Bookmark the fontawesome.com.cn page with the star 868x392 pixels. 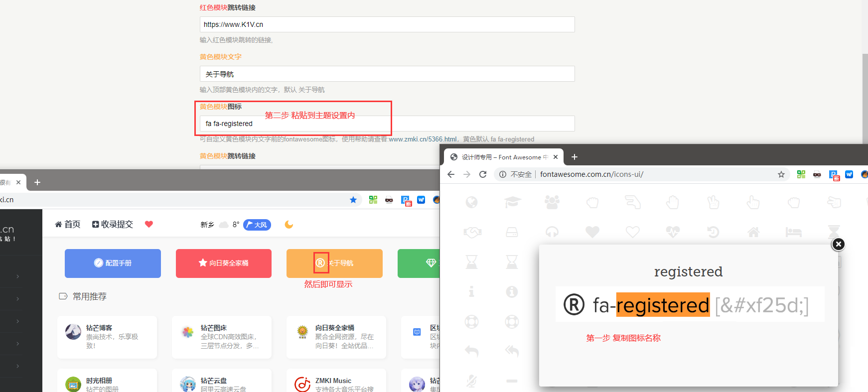pyautogui.click(x=781, y=174)
